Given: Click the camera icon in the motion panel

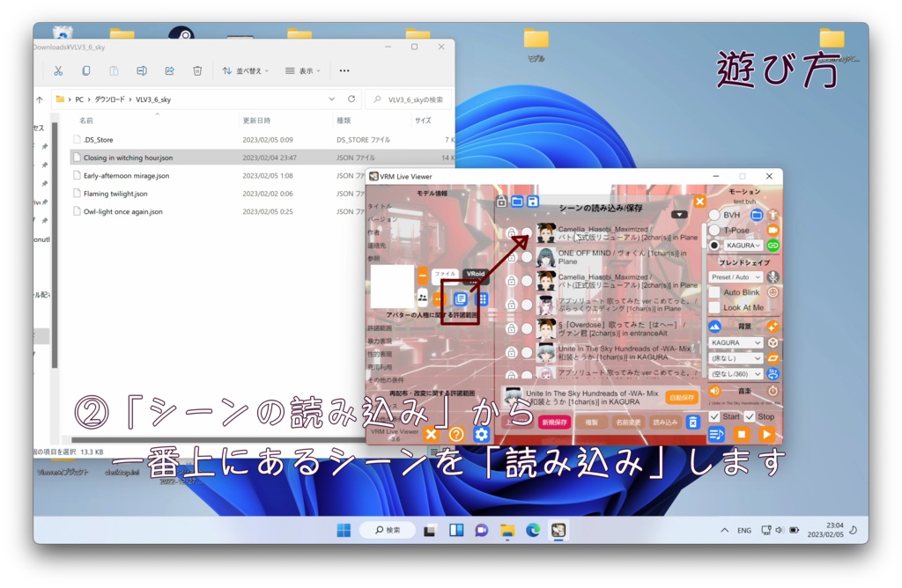Looking at the screenshot, I should point(773,231).
